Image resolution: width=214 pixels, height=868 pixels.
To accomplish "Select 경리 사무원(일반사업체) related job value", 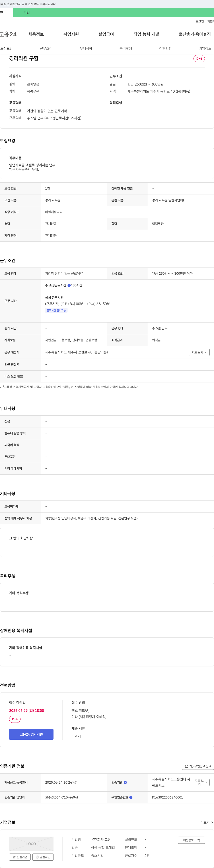I will (168, 200).
